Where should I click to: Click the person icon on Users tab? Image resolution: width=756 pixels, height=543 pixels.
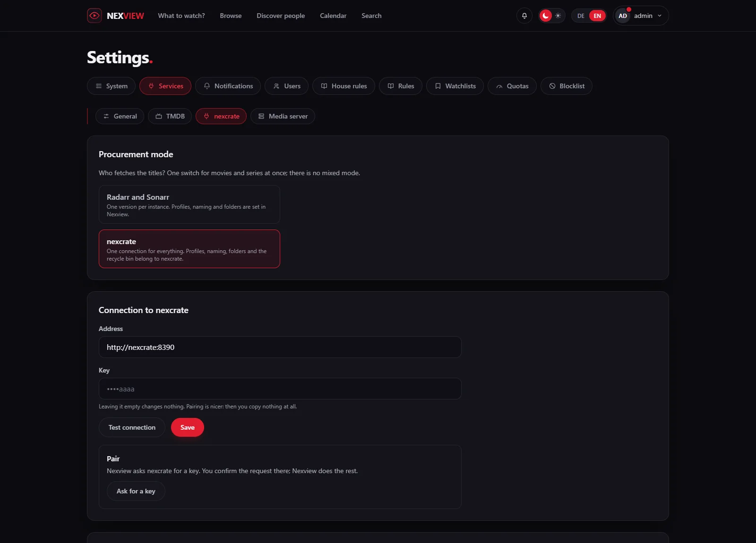pos(276,86)
